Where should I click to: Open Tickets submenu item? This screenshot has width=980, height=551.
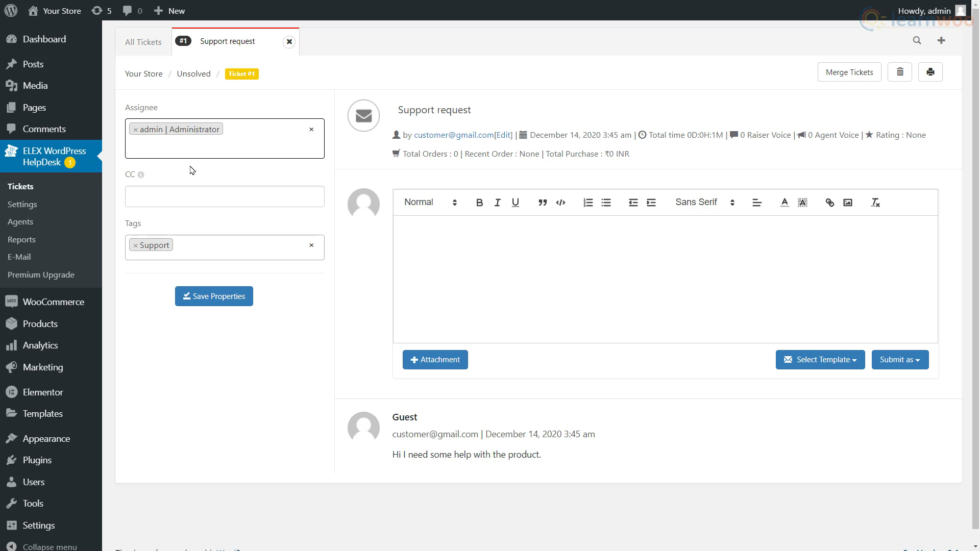(x=20, y=187)
